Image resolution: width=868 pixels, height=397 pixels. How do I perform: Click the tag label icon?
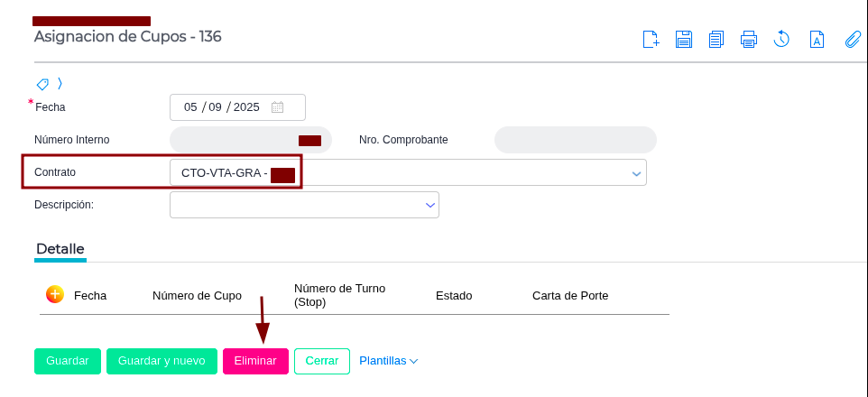[x=42, y=84]
